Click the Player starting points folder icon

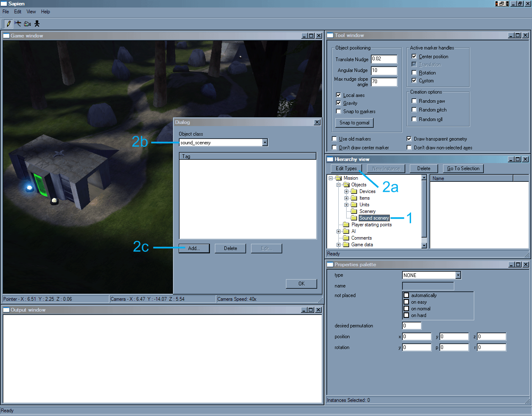tap(346, 225)
